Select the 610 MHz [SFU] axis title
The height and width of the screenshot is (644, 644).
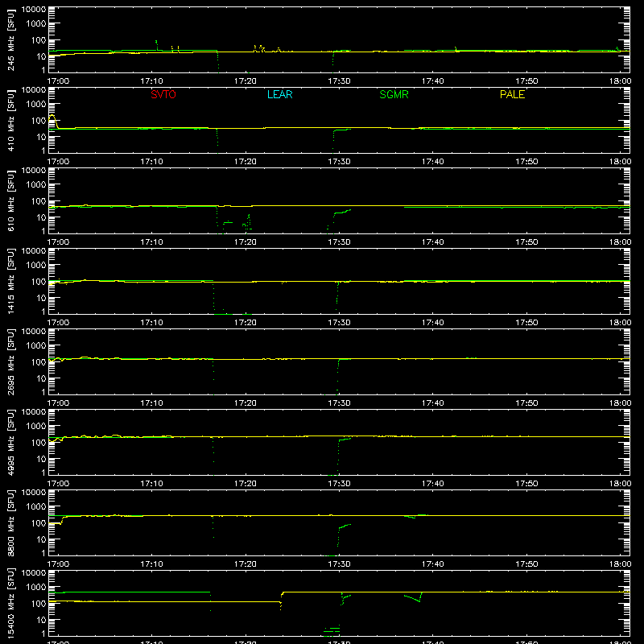10,200
